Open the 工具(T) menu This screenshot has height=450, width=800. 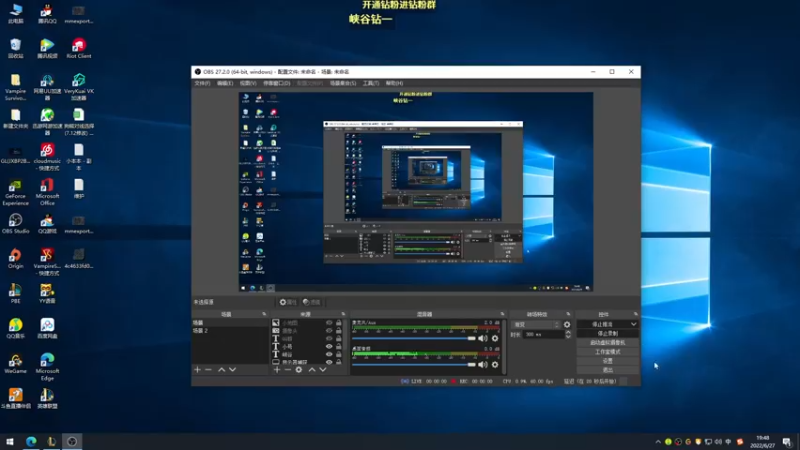(371, 83)
